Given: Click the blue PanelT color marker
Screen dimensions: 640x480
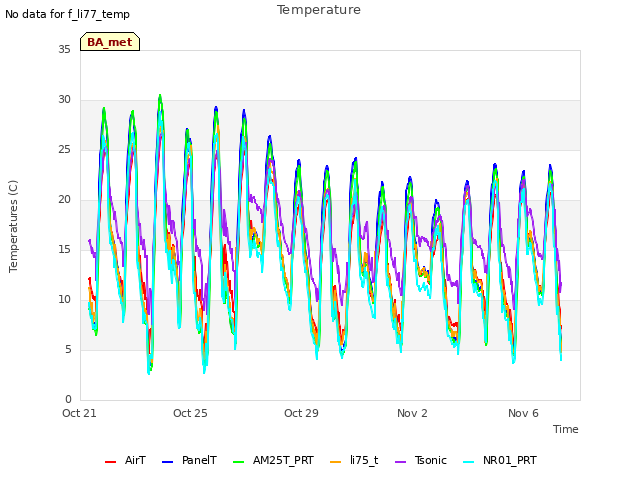Looking at the screenshot, I should tap(167, 462).
